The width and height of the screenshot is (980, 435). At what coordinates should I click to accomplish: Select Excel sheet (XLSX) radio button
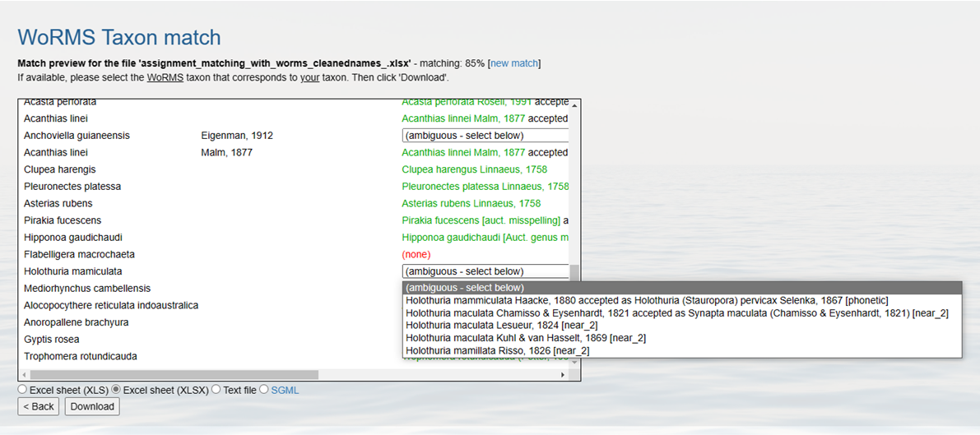pyautogui.click(x=116, y=390)
